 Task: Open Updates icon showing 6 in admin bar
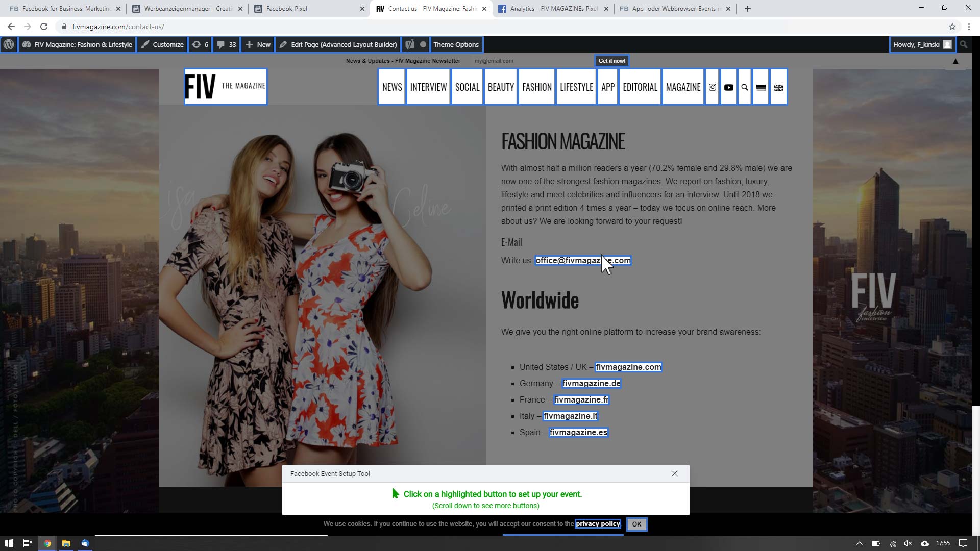click(x=200, y=44)
